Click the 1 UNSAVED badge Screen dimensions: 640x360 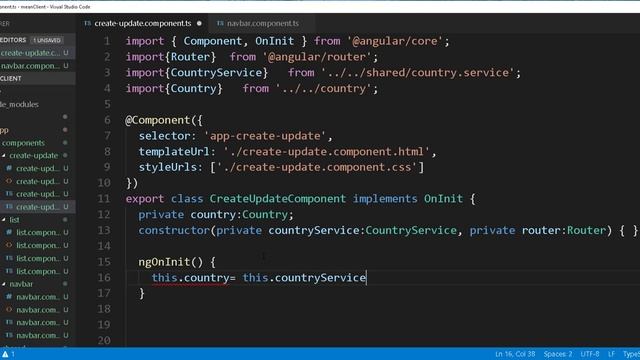47,40
